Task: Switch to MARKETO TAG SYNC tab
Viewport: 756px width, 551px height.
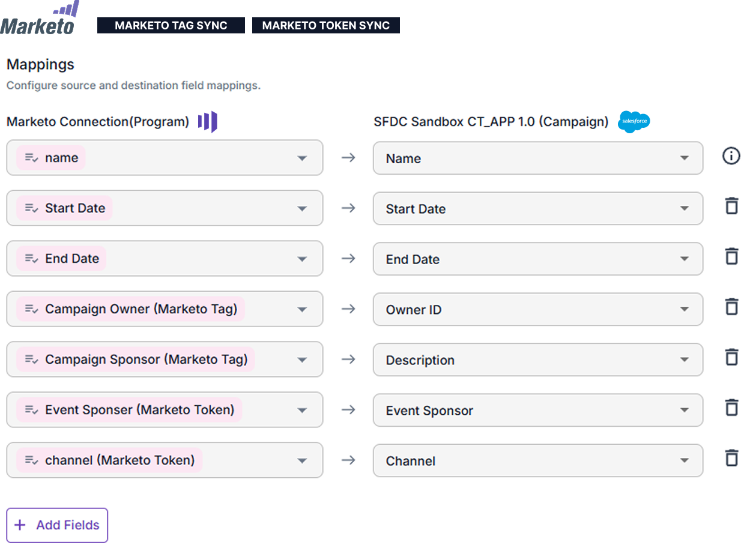Action: click(171, 25)
